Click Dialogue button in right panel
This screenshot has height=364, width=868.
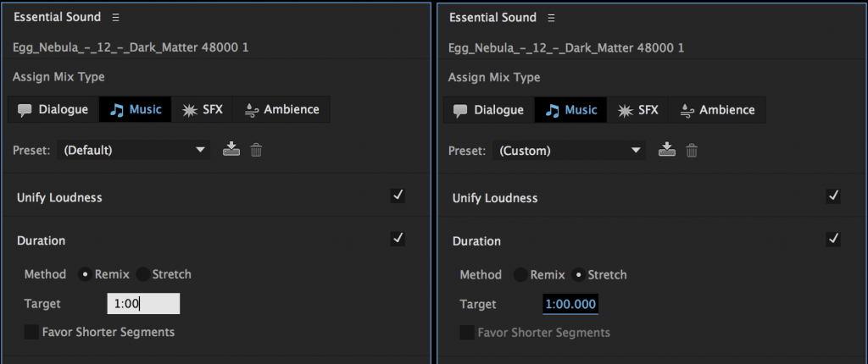[x=489, y=110]
